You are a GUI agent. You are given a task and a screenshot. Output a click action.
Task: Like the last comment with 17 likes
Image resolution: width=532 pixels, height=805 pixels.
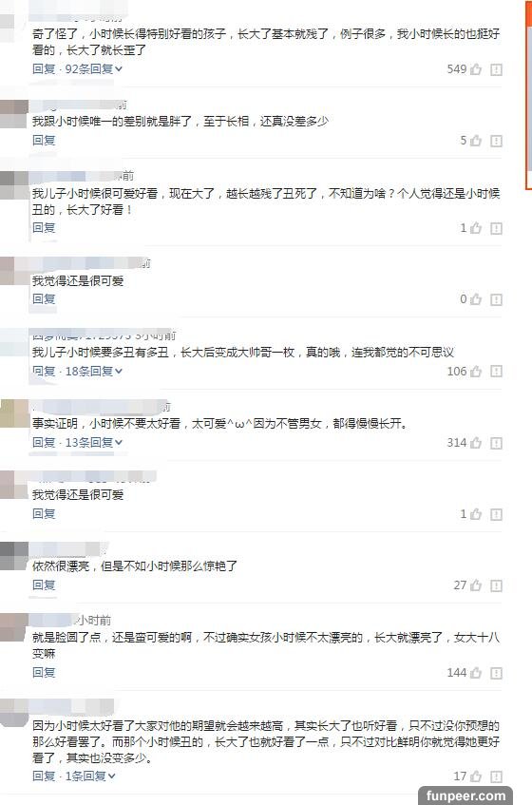click(x=476, y=776)
